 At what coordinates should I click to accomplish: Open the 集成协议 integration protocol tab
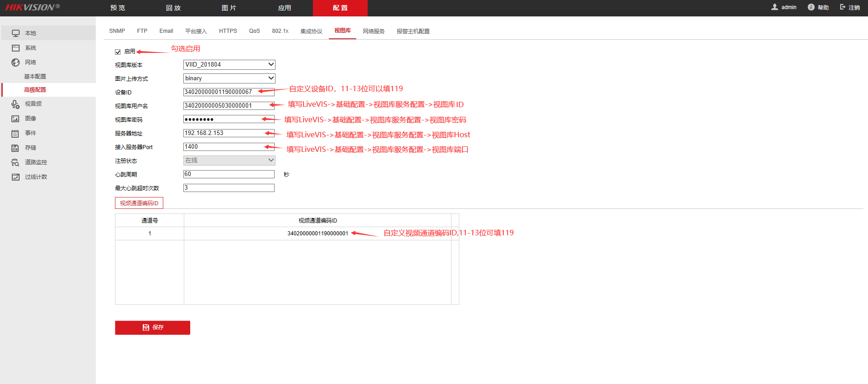(312, 31)
